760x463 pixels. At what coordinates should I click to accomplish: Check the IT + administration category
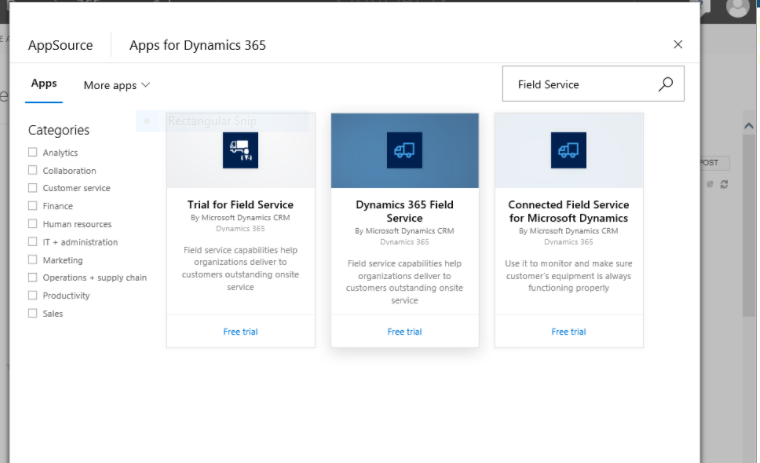32,241
